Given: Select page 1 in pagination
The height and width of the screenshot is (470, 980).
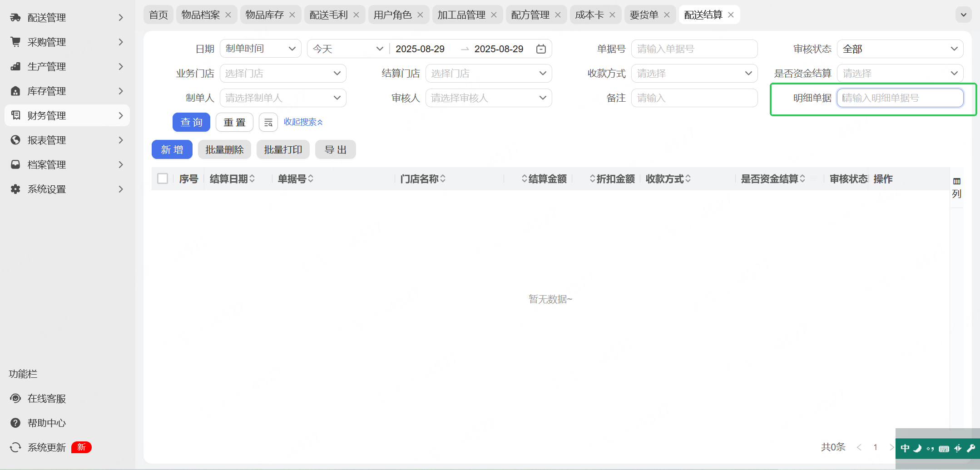Looking at the screenshot, I should pos(876,447).
